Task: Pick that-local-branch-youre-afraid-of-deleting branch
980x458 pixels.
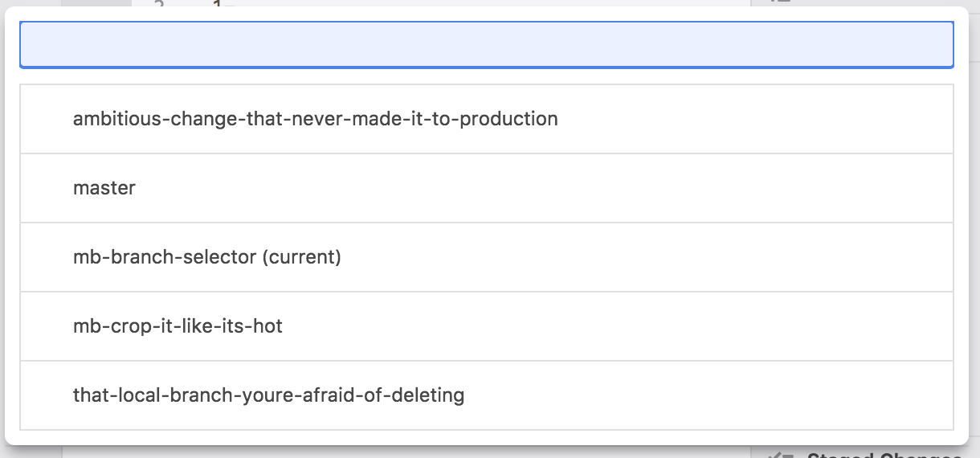Action: tap(268, 395)
